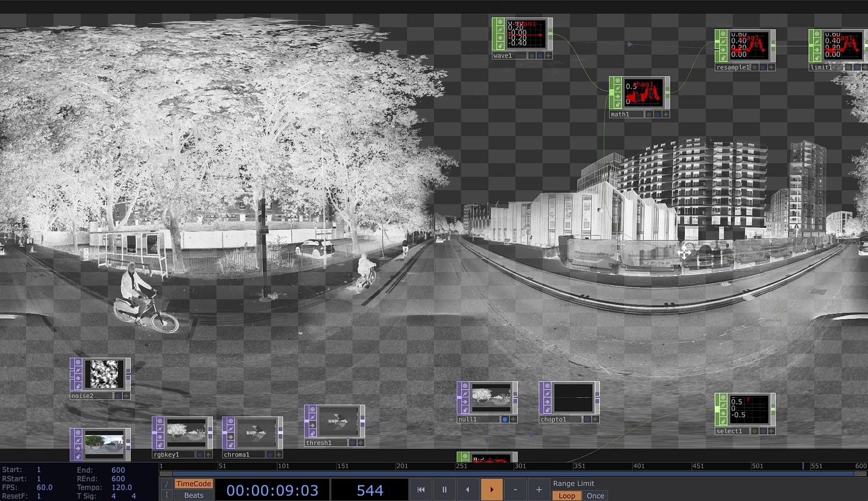This screenshot has width=868, height=501.
Task: Click the End value 600
Action: click(118, 470)
